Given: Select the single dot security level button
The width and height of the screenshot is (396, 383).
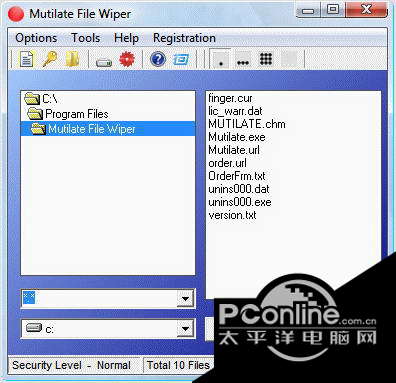Looking at the screenshot, I should 220,59.
